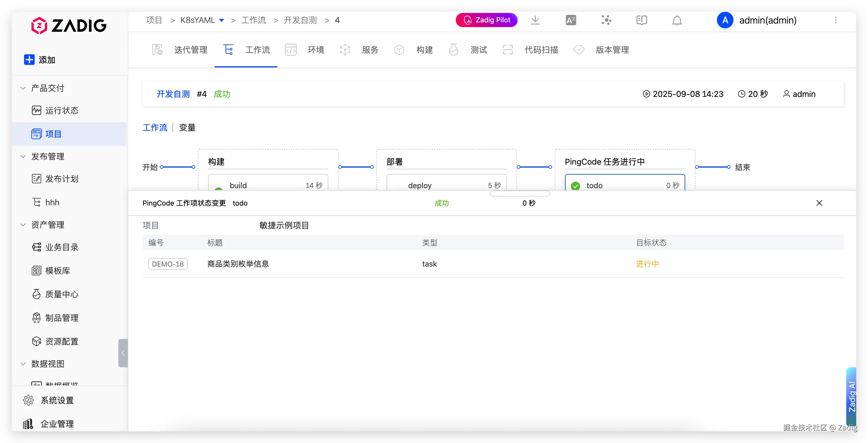Screen dimensions: 868x443
Task: Collapse the 产品交付 section chevron
Action: [x=23, y=88]
